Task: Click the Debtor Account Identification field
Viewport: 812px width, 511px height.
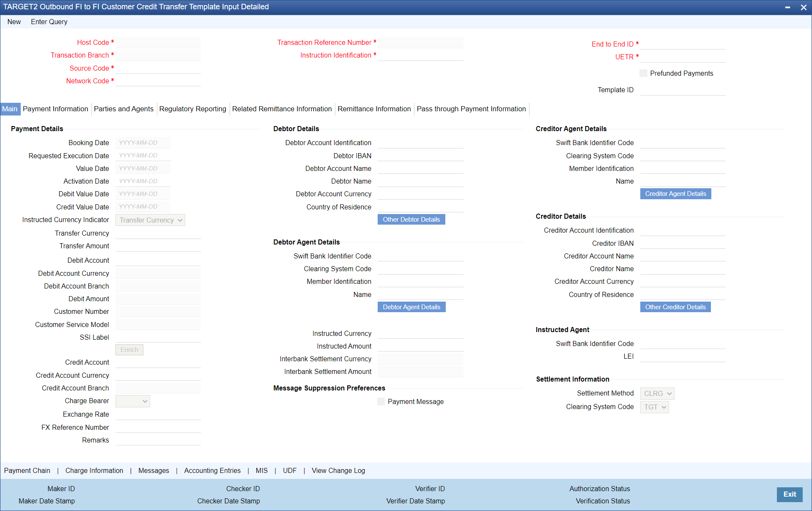Action: tap(420, 143)
